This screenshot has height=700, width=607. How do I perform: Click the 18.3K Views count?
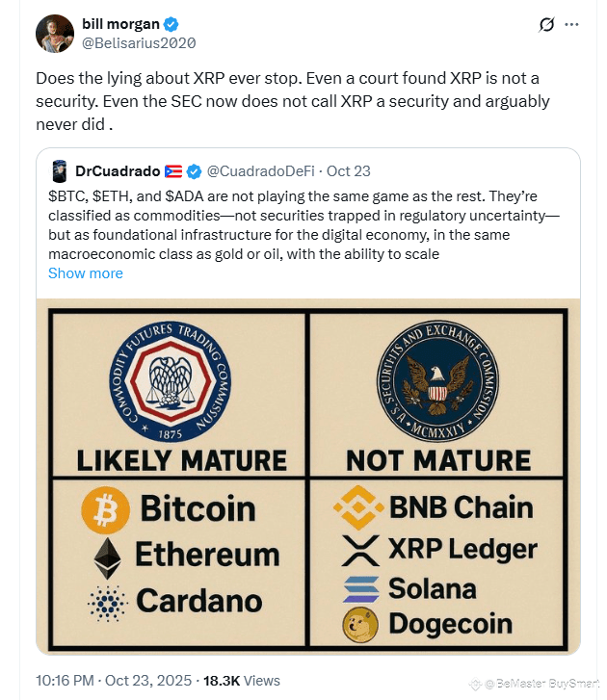click(x=242, y=681)
